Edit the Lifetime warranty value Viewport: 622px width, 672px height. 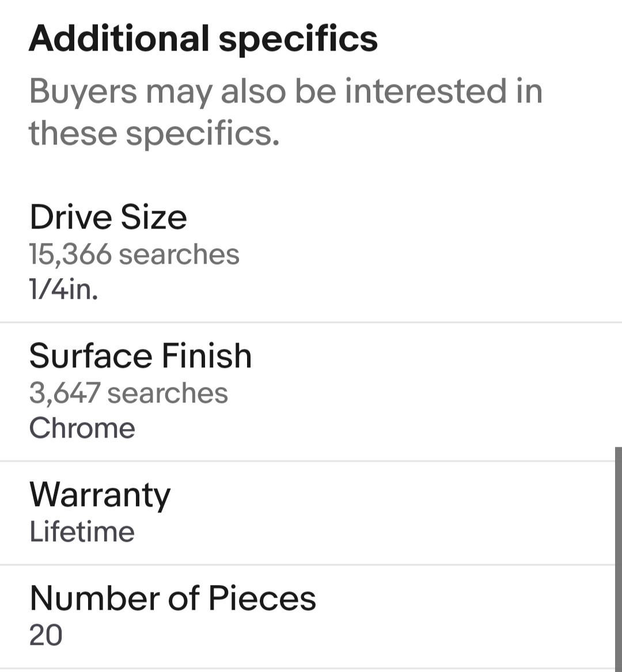click(82, 531)
